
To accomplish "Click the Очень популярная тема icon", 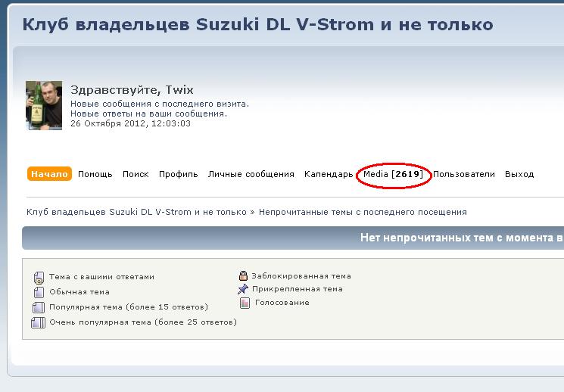I will tap(38, 322).
